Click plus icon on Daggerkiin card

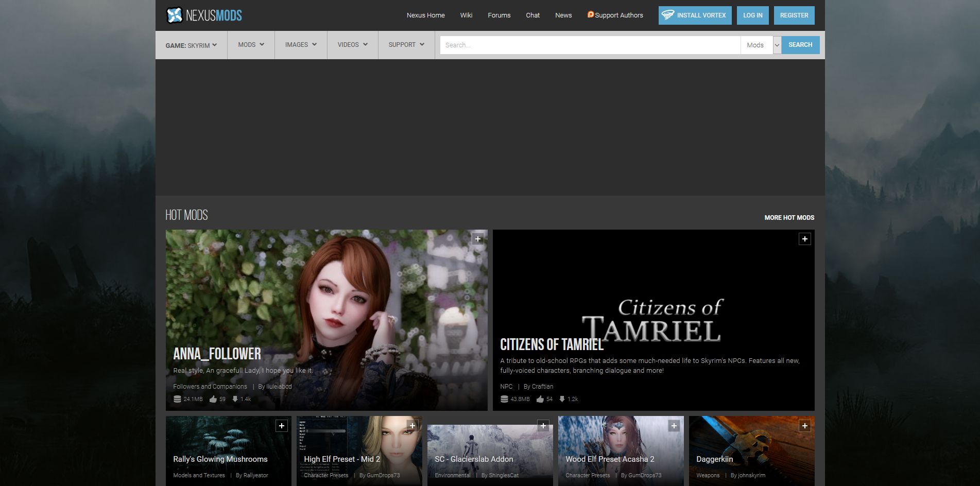pyautogui.click(x=804, y=426)
